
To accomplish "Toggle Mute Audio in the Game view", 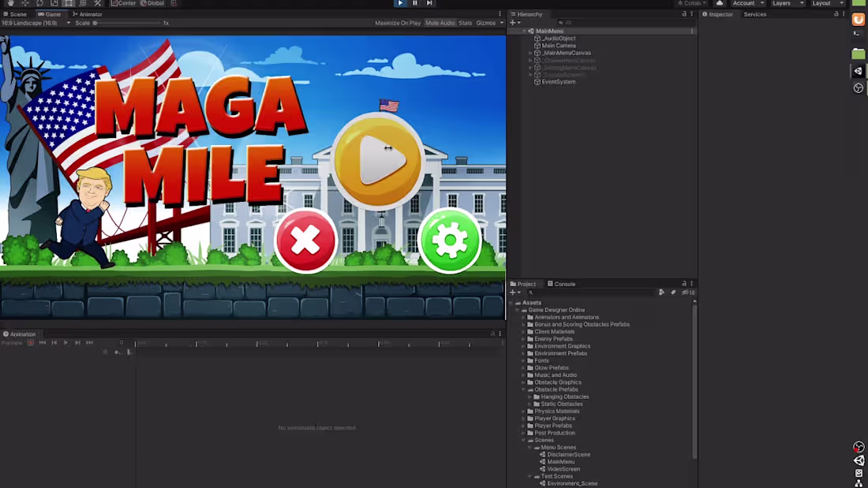I will pyautogui.click(x=441, y=23).
